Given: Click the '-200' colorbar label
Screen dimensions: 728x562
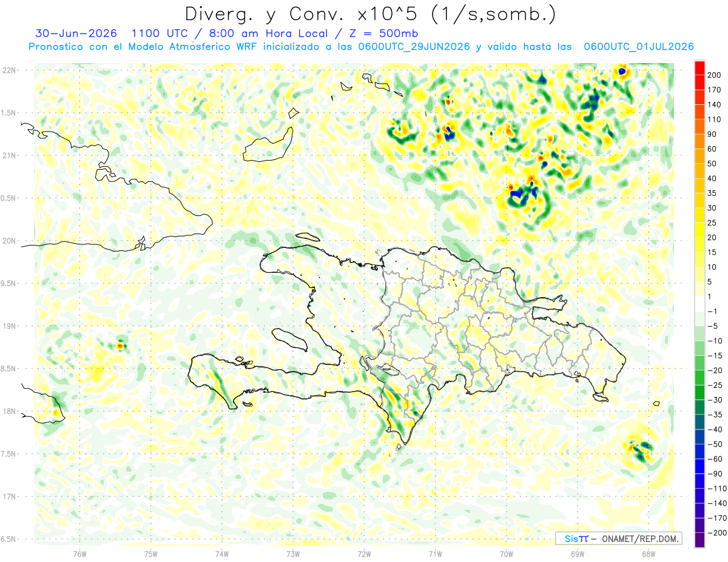Looking at the screenshot, I should coord(717,533).
